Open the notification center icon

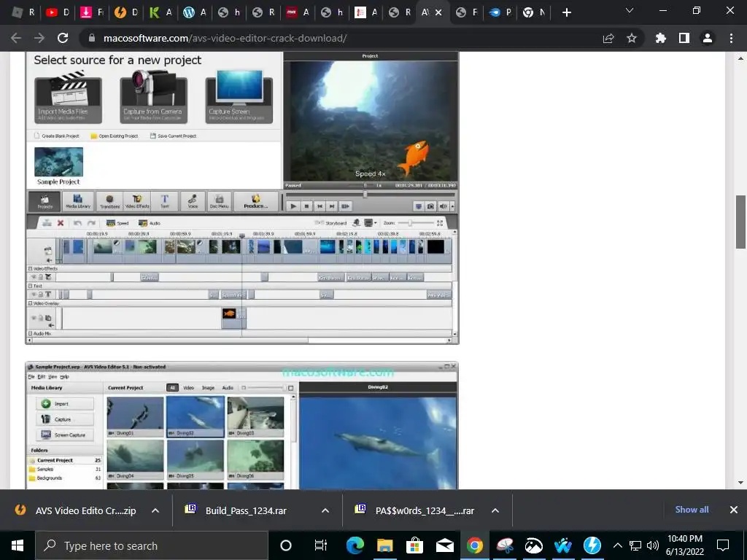723,545
